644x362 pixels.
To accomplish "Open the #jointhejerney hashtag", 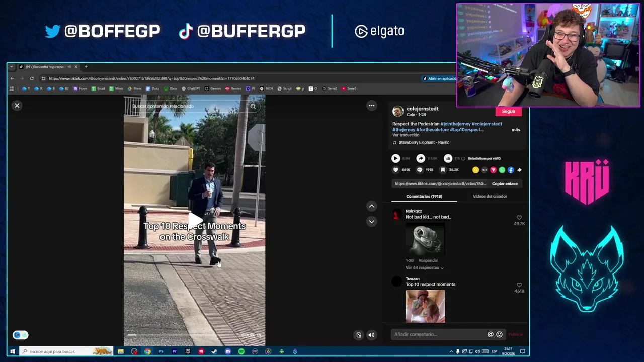I will 455,124.
